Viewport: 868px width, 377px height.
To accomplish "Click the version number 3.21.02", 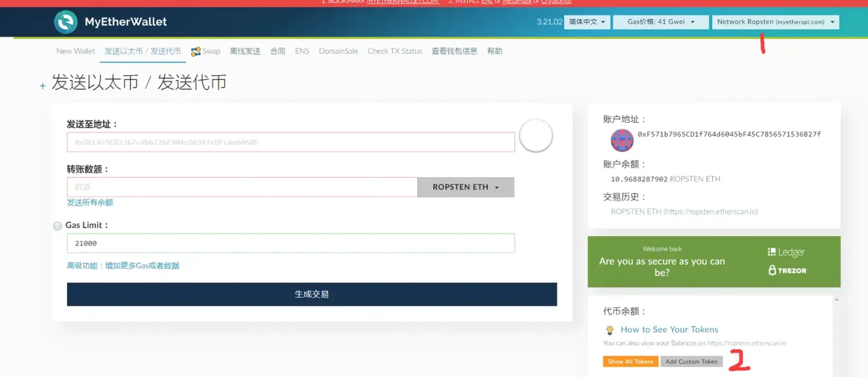I will (549, 22).
